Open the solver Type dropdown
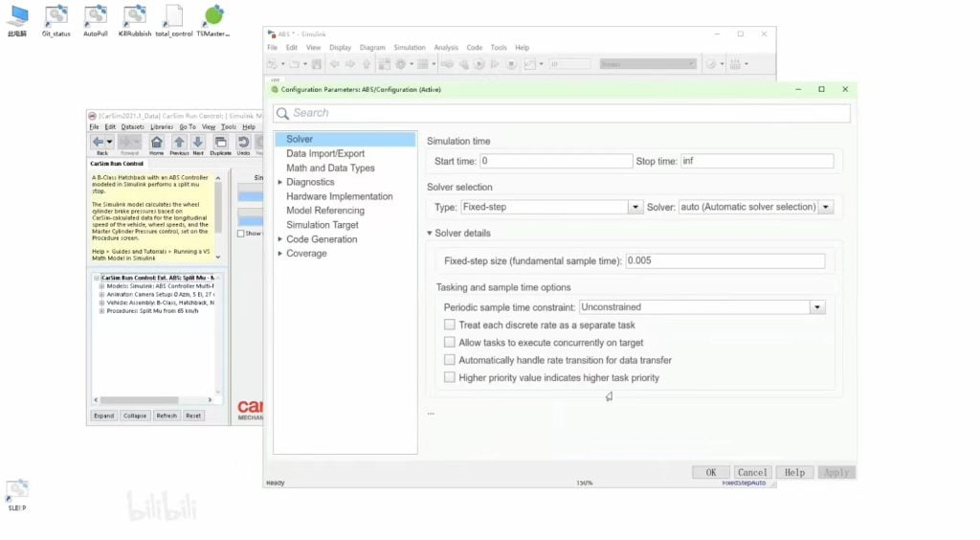Image resolution: width=980 pixels, height=540 pixels. click(635, 207)
